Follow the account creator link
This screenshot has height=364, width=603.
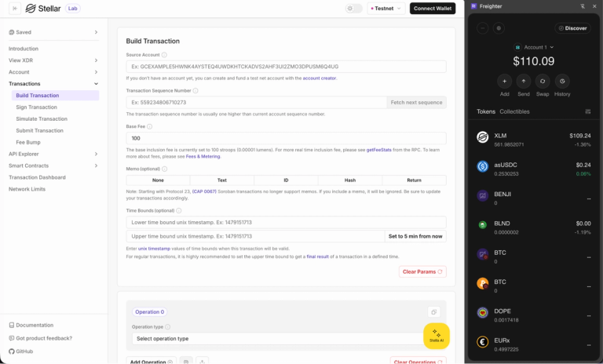click(320, 78)
